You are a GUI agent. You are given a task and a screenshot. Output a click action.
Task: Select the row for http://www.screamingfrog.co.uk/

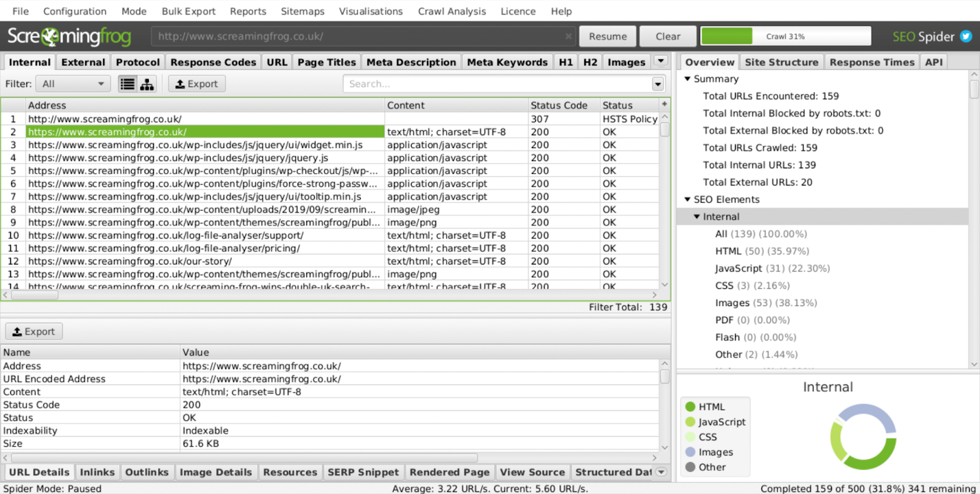[330, 119]
